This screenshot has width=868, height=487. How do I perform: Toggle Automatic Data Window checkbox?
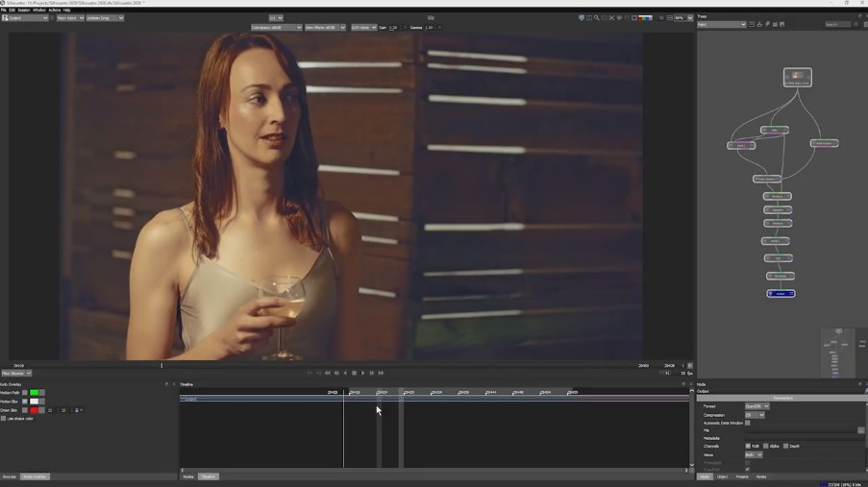click(x=747, y=423)
